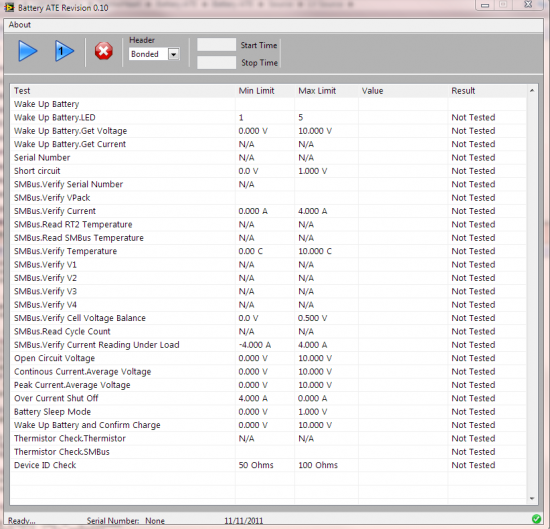The image size is (550, 529).
Task: Select SMBus.Verify Temperature row
Action: pyautogui.click(x=268, y=251)
